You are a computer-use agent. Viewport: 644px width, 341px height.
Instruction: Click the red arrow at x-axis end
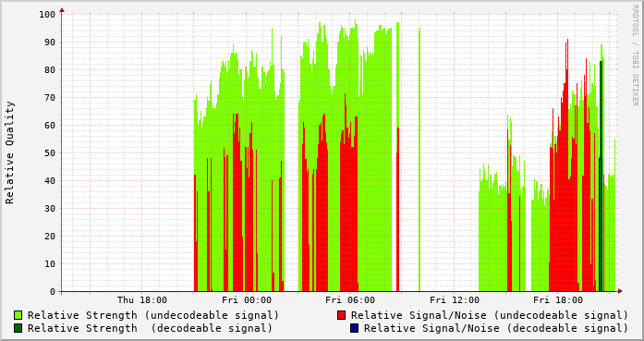point(620,291)
